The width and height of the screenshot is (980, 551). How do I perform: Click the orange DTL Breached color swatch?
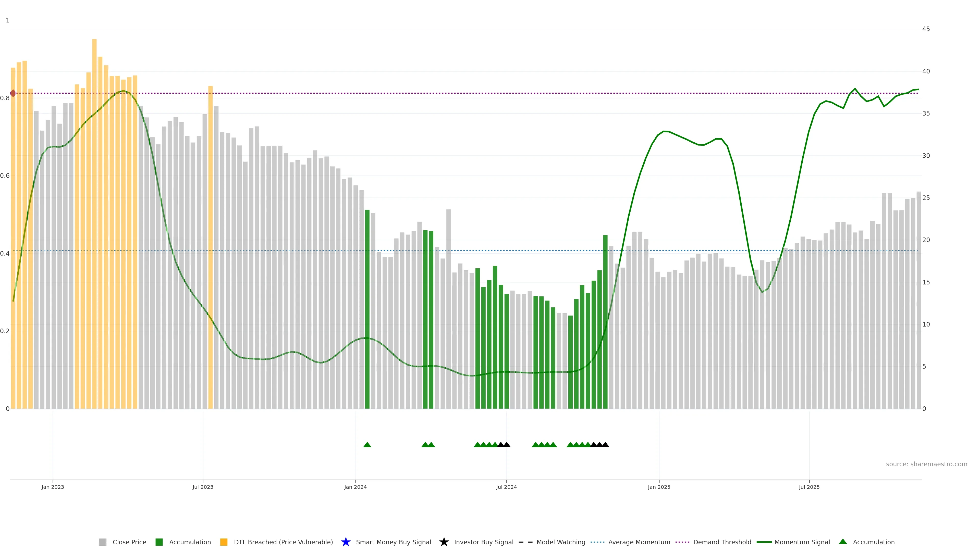[224, 542]
